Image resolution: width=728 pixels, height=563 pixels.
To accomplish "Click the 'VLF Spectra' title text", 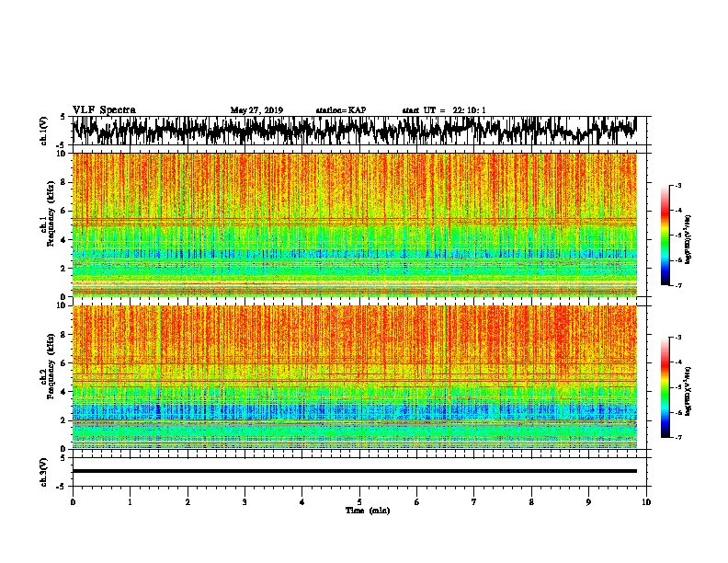I will tap(104, 110).
